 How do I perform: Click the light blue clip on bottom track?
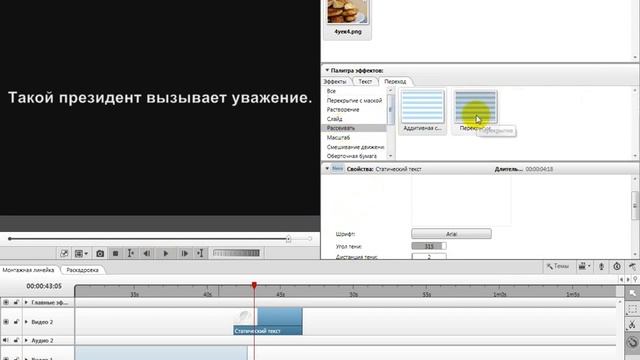coord(161,353)
